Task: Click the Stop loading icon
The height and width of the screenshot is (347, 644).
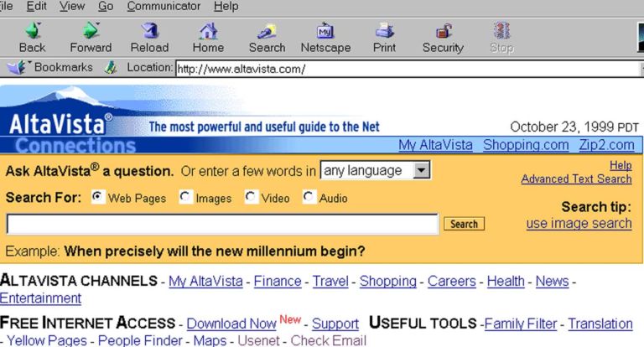Action: (501, 31)
